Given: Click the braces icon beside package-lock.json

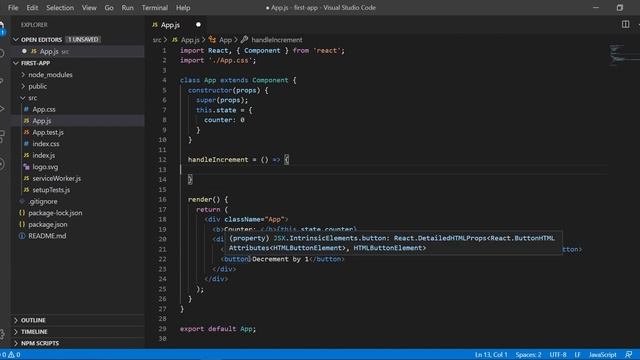Looking at the screenshot, I should (22, 213).
